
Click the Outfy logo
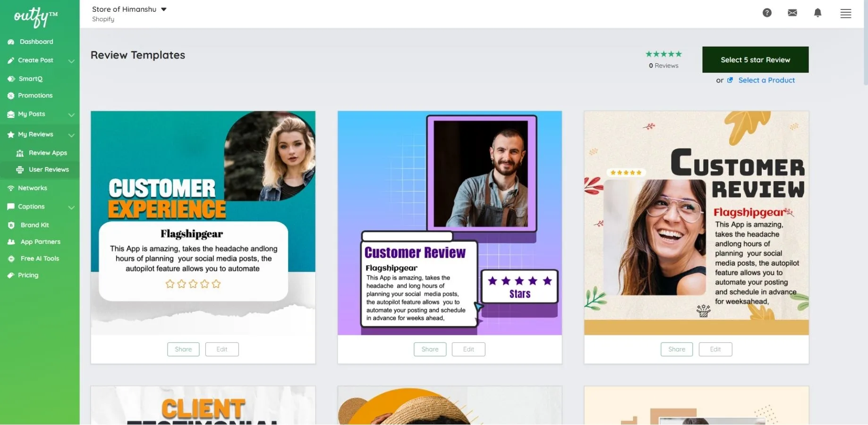pyautogui.click(x=35, y=17)
